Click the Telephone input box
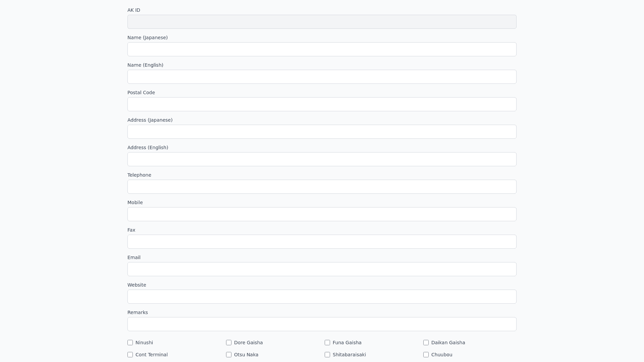Screen dimensions: 644x362 pyautogui.click(x=322, y=187)
